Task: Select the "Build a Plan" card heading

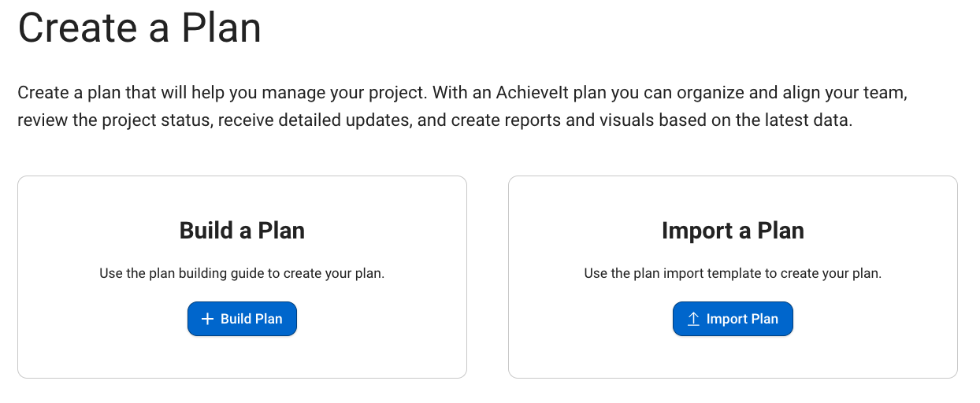Action: [242, 231]
